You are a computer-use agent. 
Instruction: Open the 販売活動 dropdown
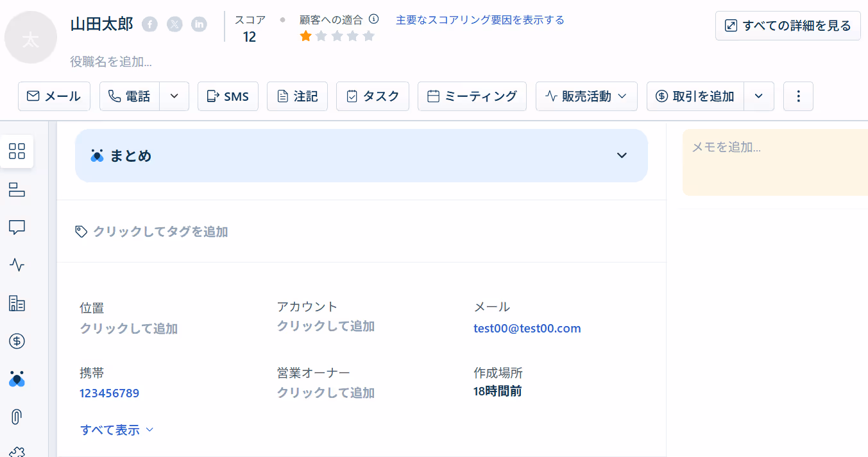coord(586,96)
